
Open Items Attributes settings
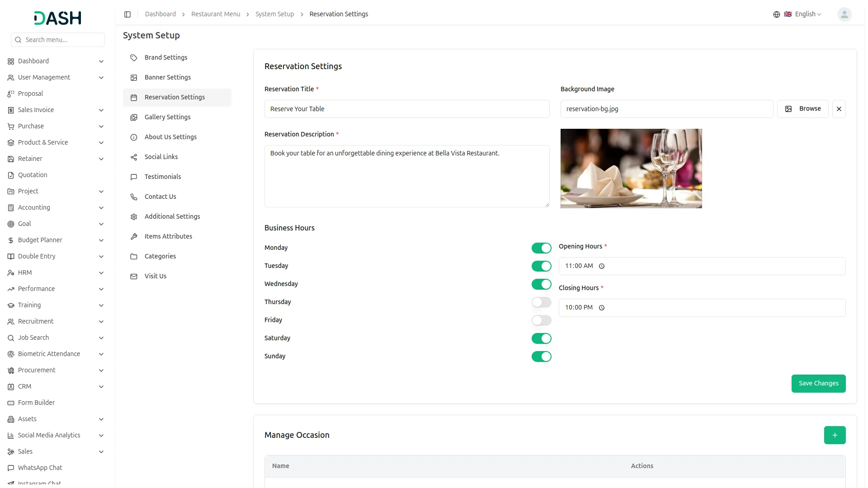168,236
